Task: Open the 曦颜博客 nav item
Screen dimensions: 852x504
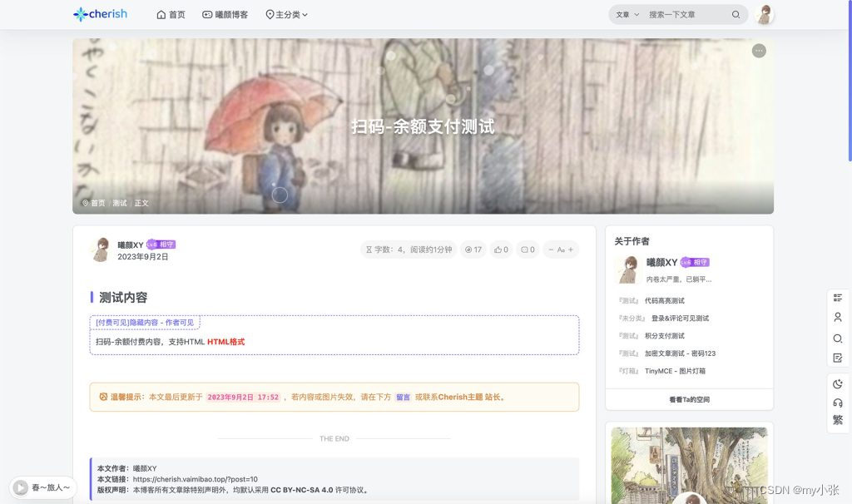Action: pyautogui.click(x=225, y=15)
